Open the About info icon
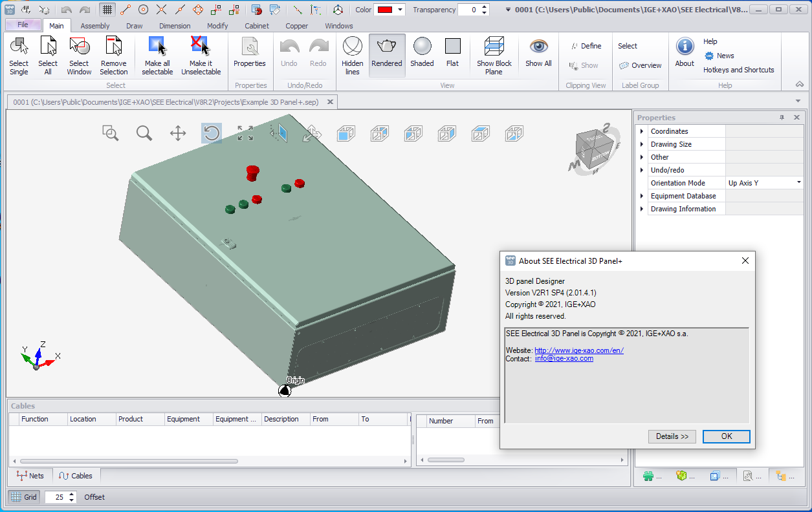Screen dimensions: 812x512 [685, 53]
